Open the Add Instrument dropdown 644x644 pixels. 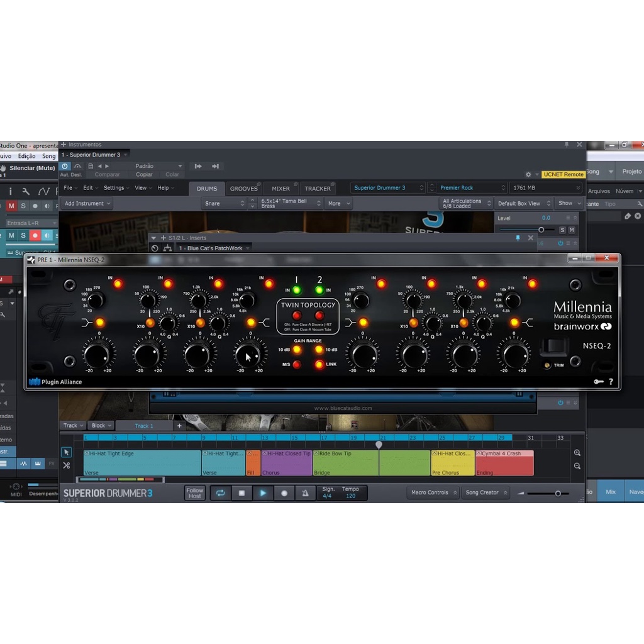[x=87, y=203]
